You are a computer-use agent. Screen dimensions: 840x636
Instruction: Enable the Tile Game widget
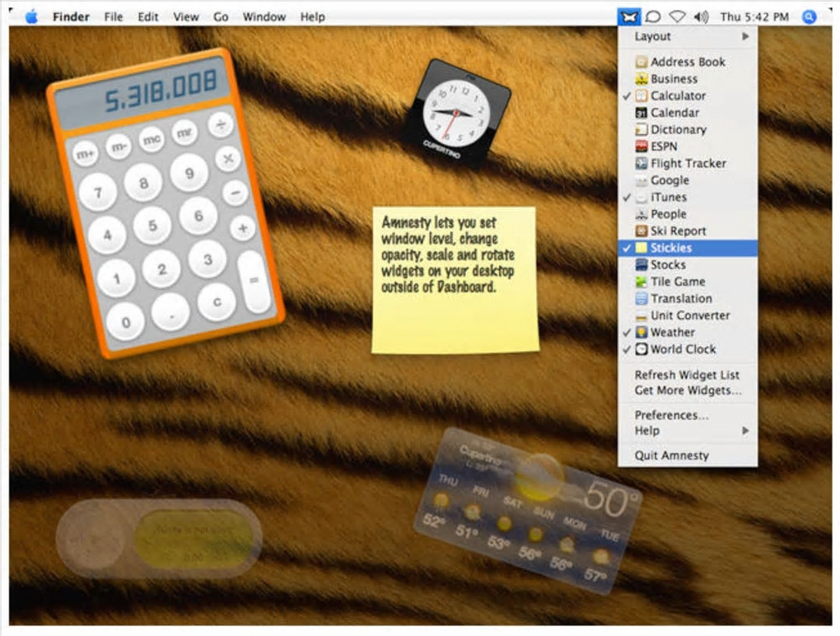pyautogui.click(x=688, y=281)
